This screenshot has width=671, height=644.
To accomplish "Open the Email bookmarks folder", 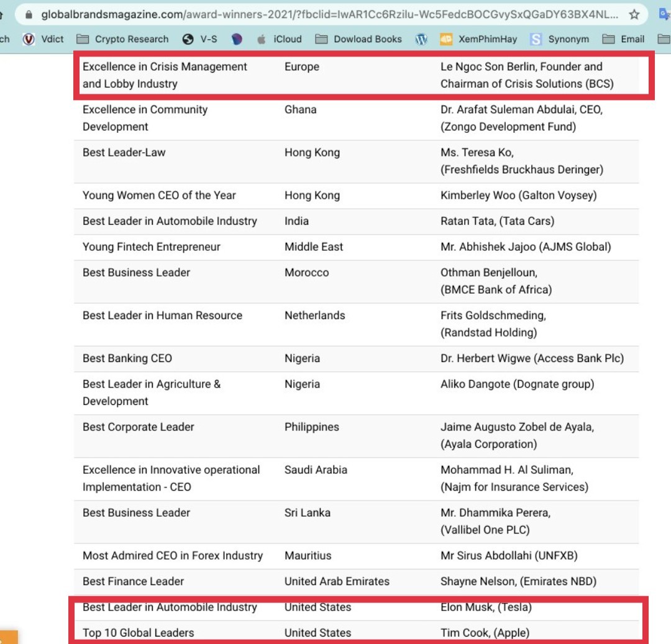I will pos(623,39).
